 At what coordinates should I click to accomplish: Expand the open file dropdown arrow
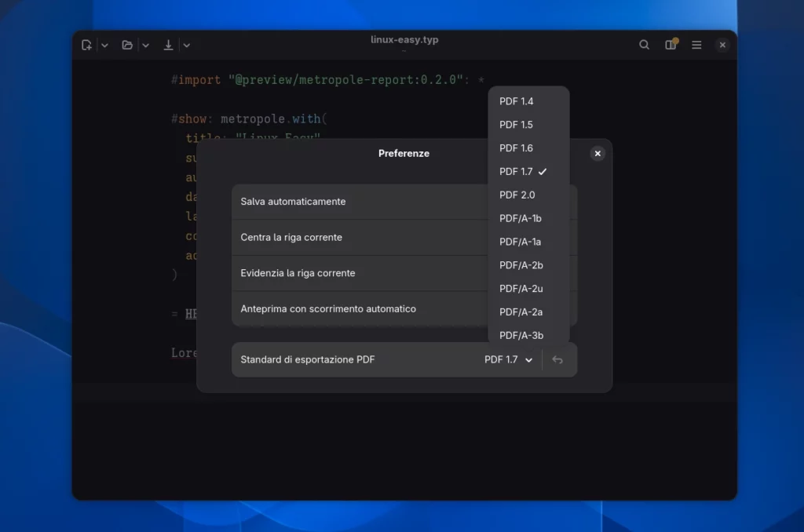(145, 45)
